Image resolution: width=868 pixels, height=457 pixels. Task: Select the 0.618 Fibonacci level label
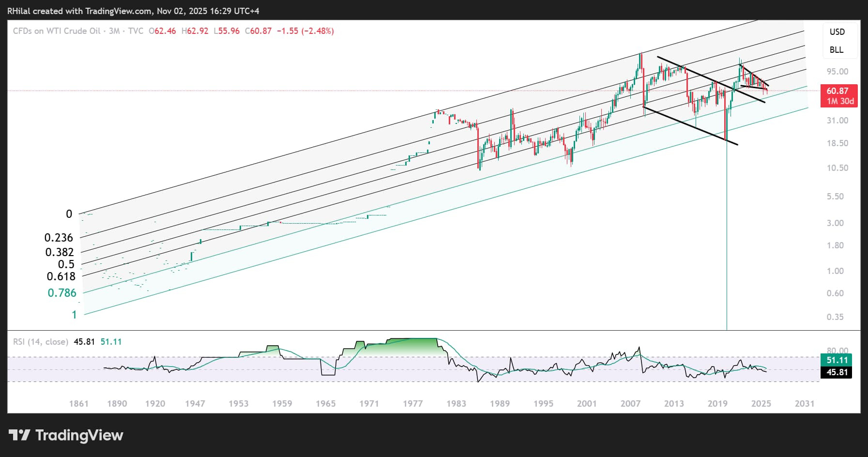pyautogui.click(x=61, y=276)
